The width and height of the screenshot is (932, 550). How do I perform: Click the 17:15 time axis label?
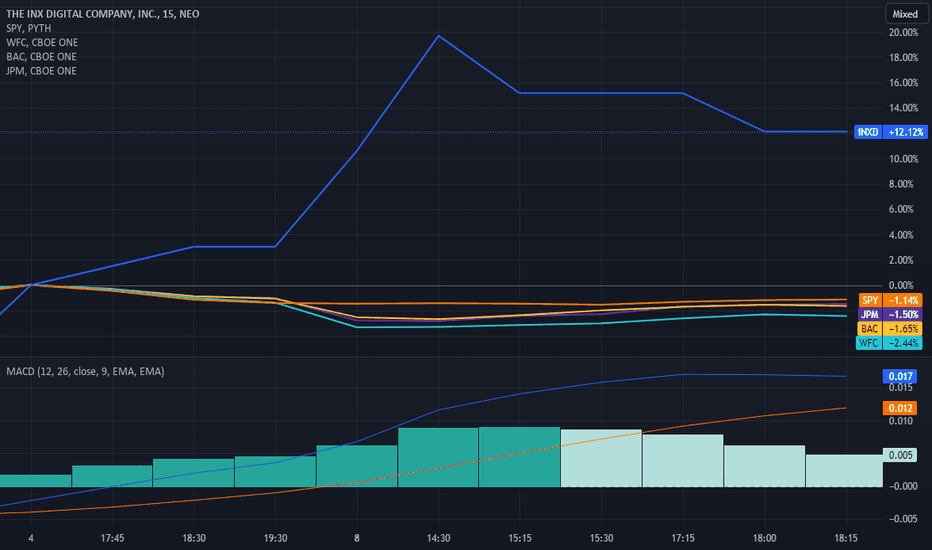click(x=683, y=538)
